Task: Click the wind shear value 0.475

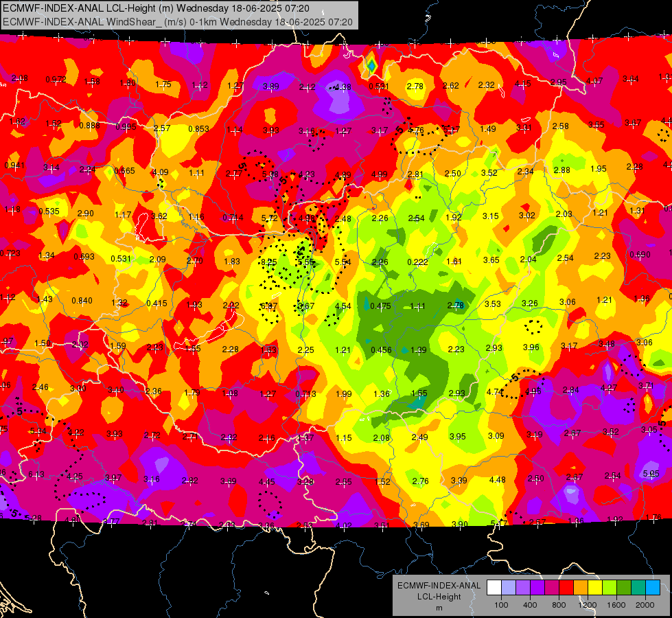Action: [380, 306]
